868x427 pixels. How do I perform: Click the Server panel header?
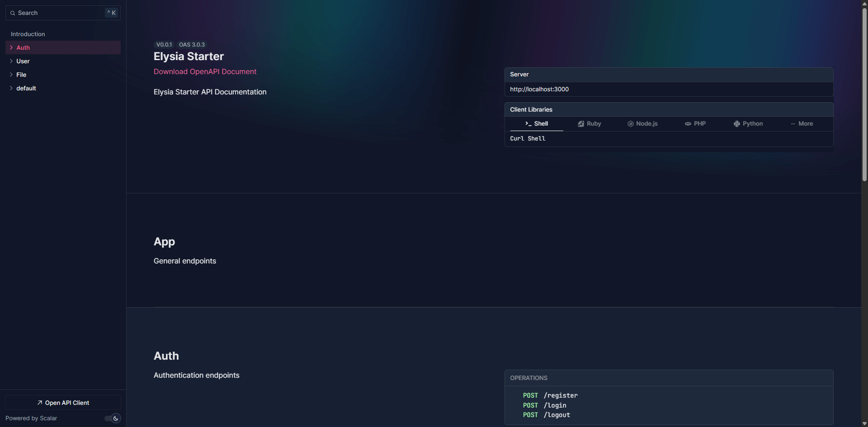[x=669, y=75]
